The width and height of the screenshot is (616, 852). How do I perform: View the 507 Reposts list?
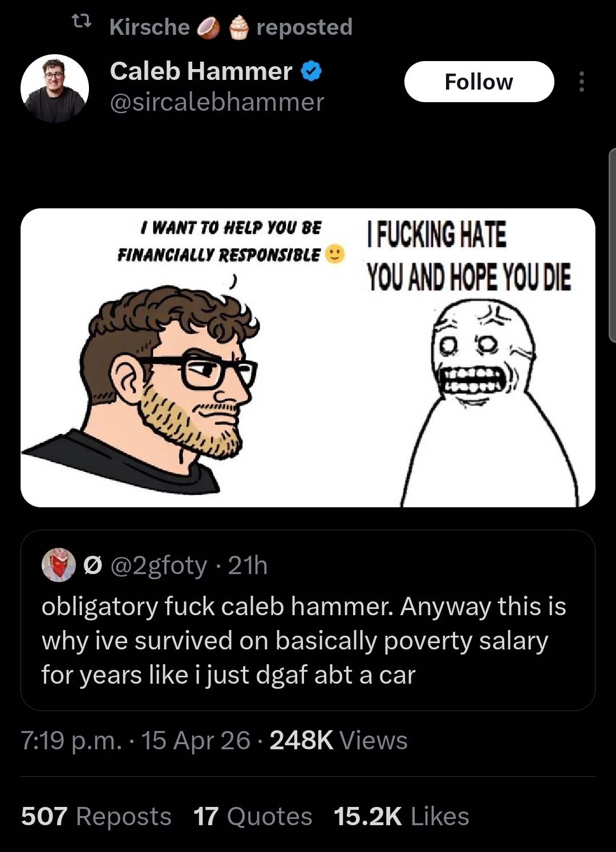[96, 816]
